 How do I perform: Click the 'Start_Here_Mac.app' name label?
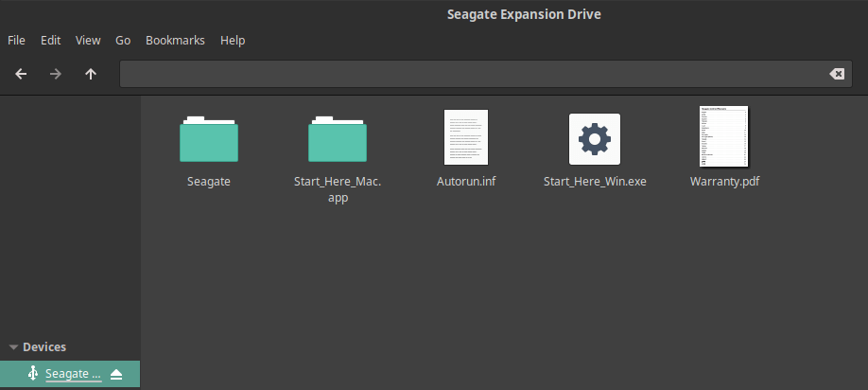pos(338,189)
